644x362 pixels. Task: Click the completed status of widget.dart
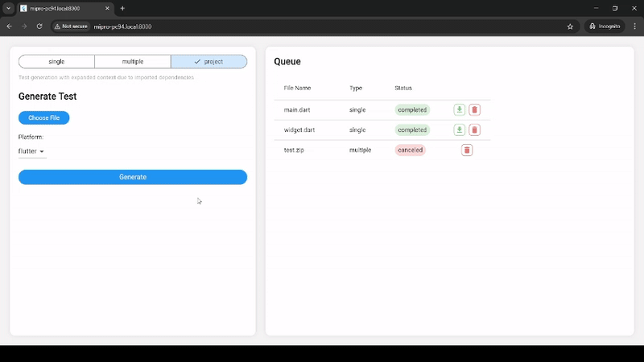(x=412, y=130)
